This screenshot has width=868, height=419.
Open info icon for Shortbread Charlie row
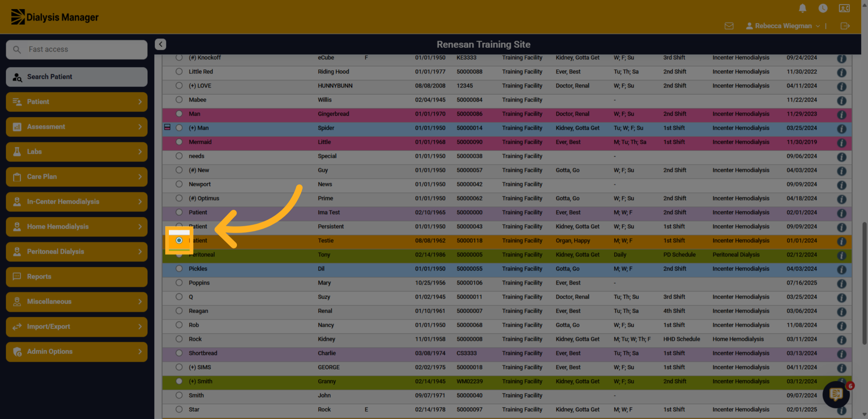(842, 354)
